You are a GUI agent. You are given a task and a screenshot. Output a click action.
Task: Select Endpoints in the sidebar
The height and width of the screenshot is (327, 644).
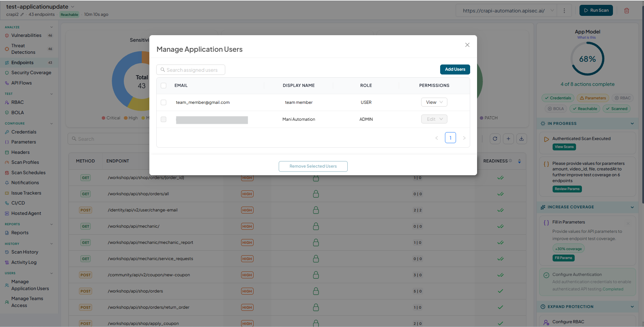pos(29,63)
